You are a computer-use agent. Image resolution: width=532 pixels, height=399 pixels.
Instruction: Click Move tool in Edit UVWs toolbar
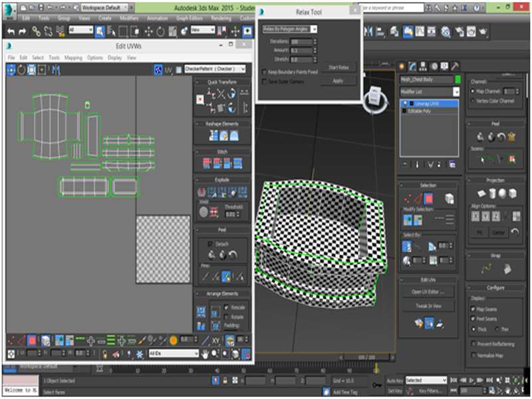point(11,70)
